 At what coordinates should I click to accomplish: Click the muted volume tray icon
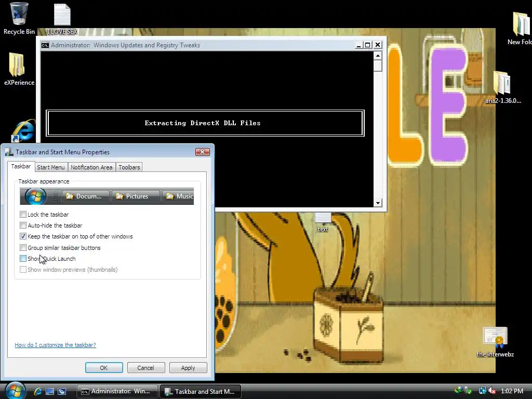[493, 391]
